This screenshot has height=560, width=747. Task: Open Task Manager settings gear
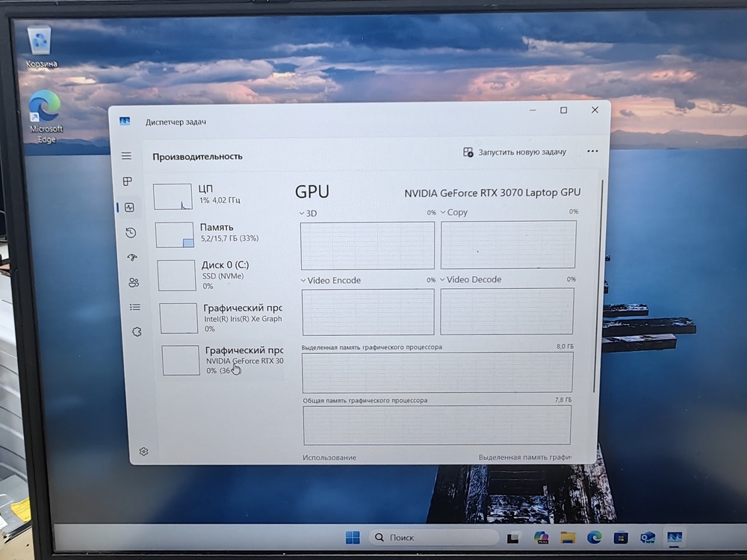click(143, 452)
